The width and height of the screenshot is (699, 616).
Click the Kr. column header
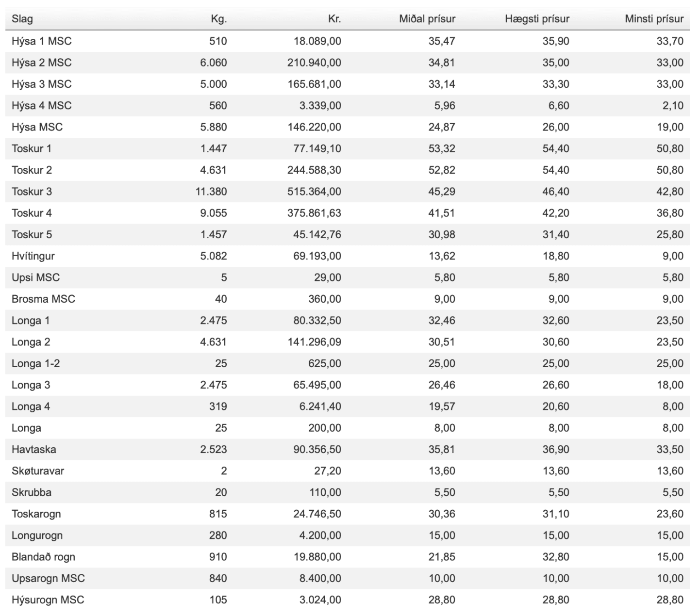pyautogui.click(x=334, y=19)
